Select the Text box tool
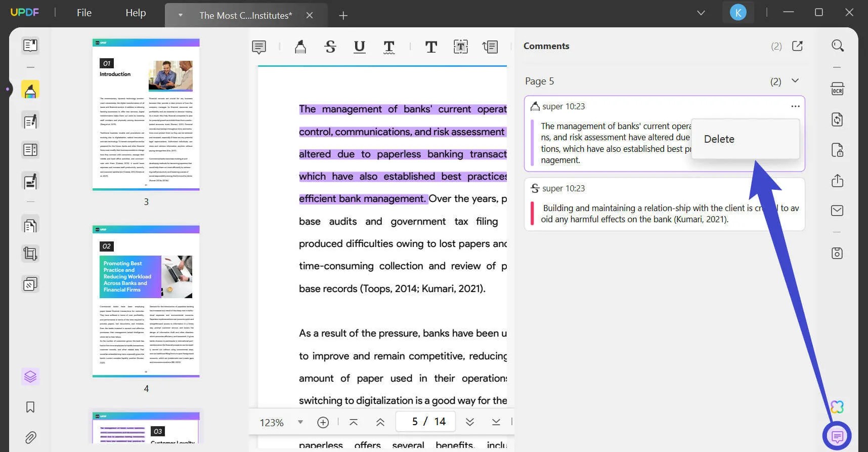Viewport: 868px width, 452px height. click(460, 47)
